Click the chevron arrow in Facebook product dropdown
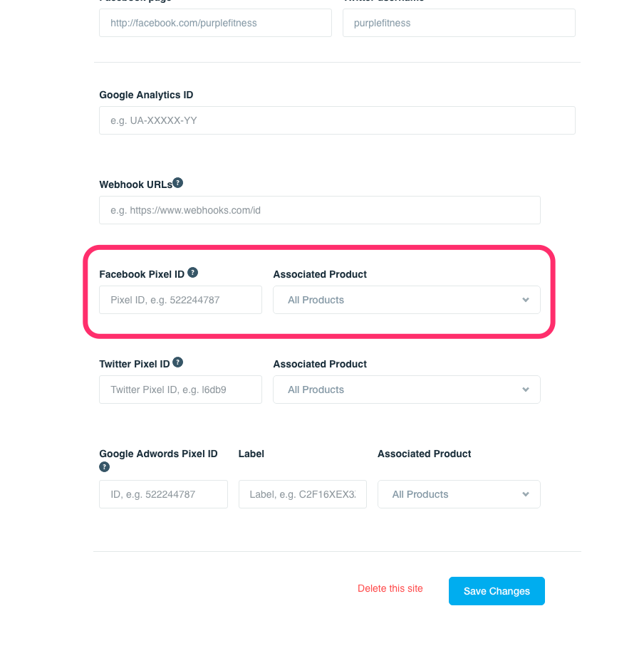This screenshot has height=653, width=644. (526, 300)
